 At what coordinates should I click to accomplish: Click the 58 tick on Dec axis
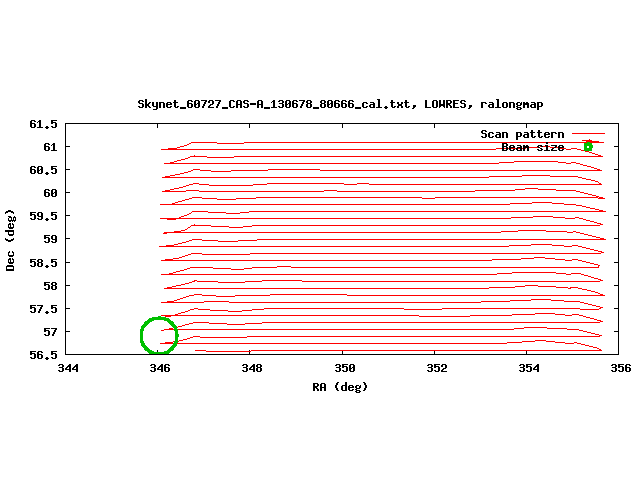click(50, 285)
